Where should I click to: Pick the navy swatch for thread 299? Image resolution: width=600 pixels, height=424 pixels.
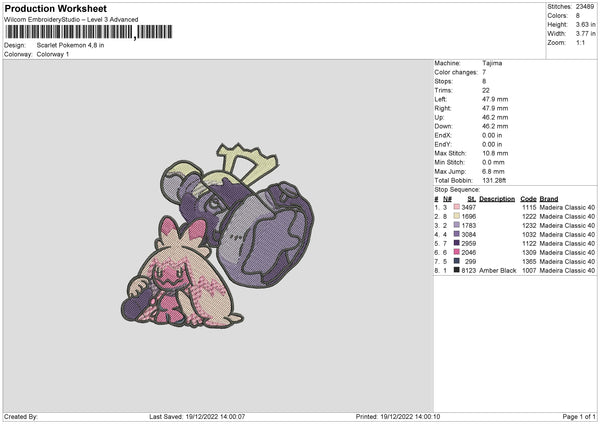click(x=456, y=261)
